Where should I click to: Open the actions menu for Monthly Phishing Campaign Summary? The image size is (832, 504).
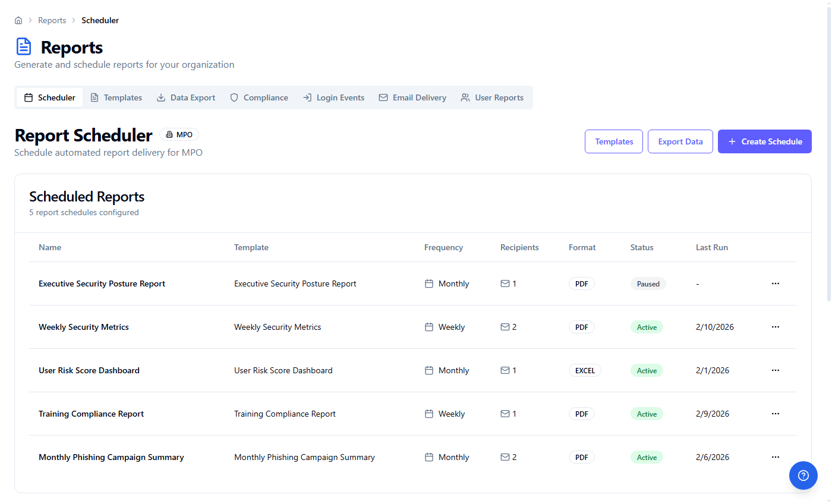pos(775,456)
